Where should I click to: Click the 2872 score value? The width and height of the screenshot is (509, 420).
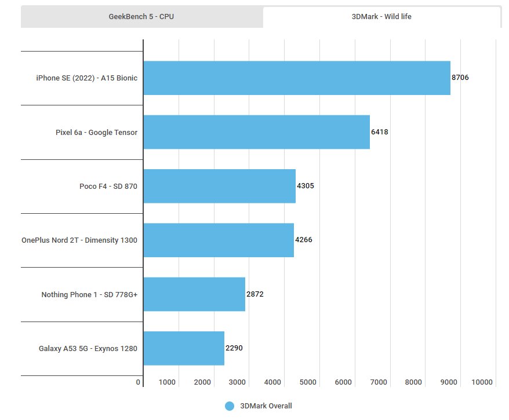coord(255,294)
